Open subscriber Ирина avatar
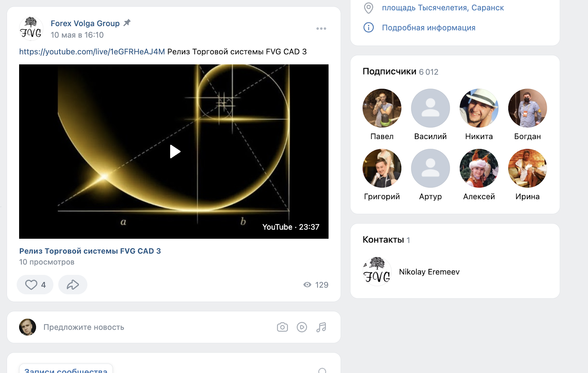The image size is (588, 373). point(527,168)
